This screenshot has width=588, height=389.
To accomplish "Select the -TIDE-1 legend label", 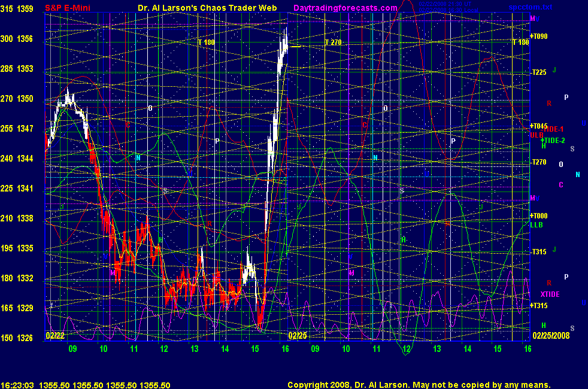I will (x=553, y=129).
